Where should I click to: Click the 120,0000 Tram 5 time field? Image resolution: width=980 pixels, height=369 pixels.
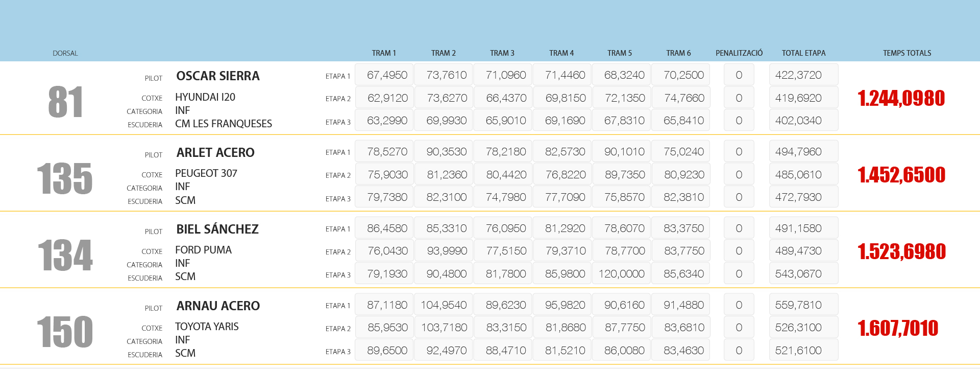pyautogui.click(x=621, y=274)
